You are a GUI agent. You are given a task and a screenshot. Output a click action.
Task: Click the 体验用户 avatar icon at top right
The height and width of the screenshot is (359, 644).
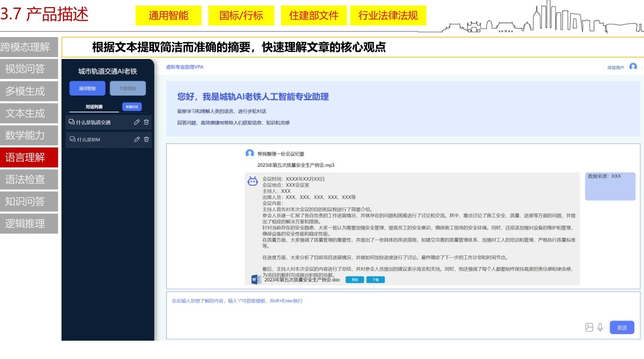coord(633,67)
